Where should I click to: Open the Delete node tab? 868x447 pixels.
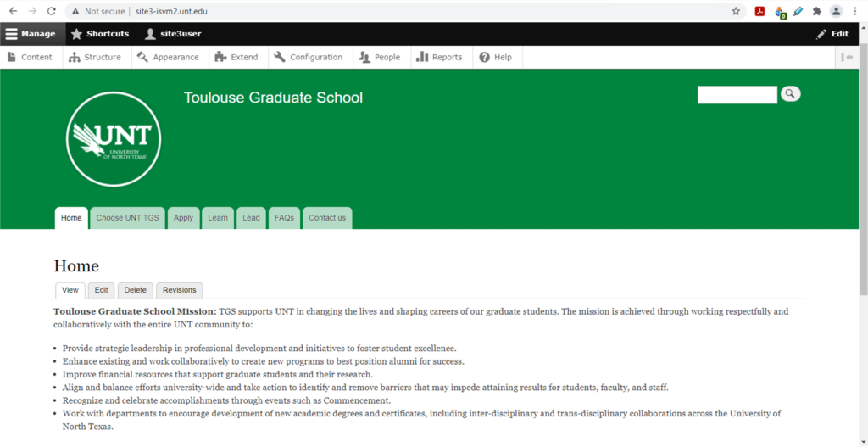click(135, 290)
